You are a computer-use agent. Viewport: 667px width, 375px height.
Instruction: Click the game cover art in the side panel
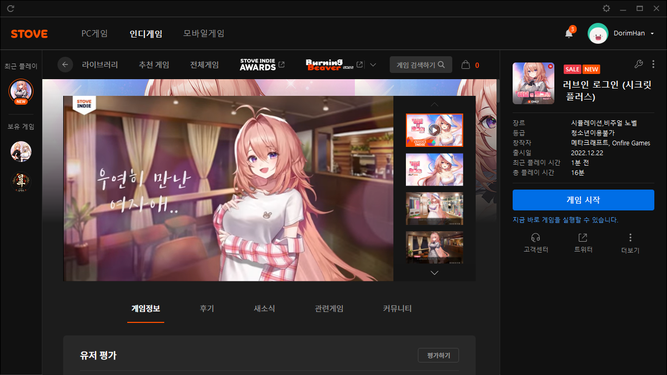coord(533,83)
